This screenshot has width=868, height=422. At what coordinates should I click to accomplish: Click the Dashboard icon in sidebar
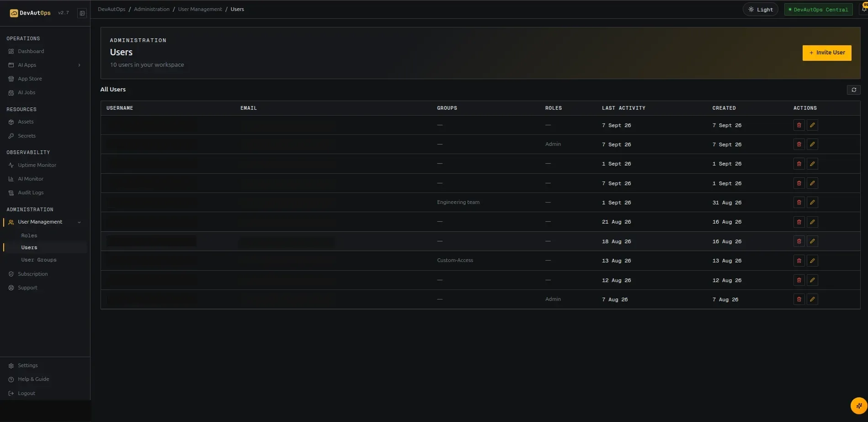pyautogui.click(x=11, y=52)
